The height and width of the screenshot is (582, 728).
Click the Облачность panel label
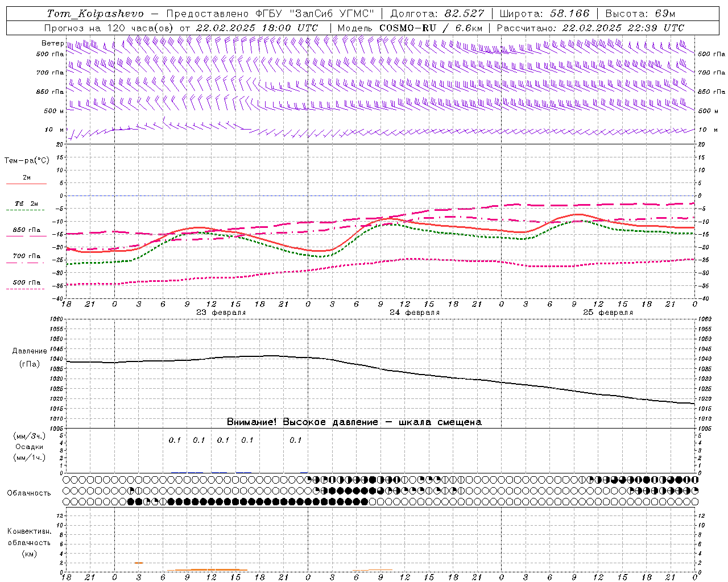(29, 493)
